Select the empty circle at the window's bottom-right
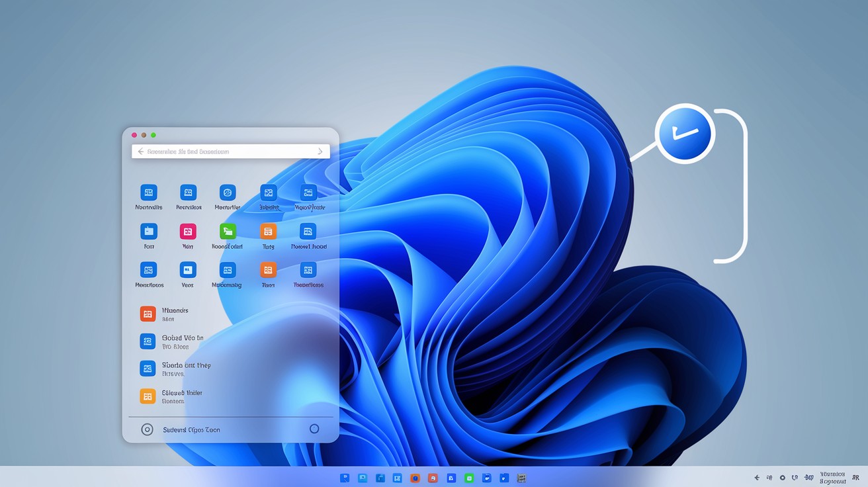The width and height of the screenshot is (868, 487). pos(314,429)
